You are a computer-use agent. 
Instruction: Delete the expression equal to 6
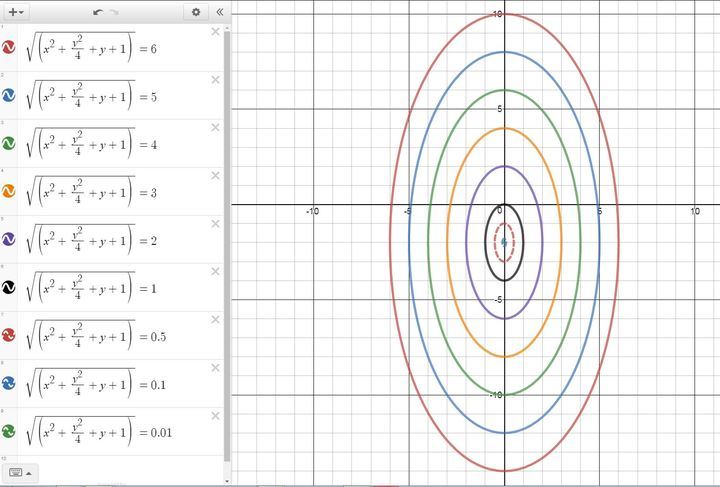click(x=215, y=32)
